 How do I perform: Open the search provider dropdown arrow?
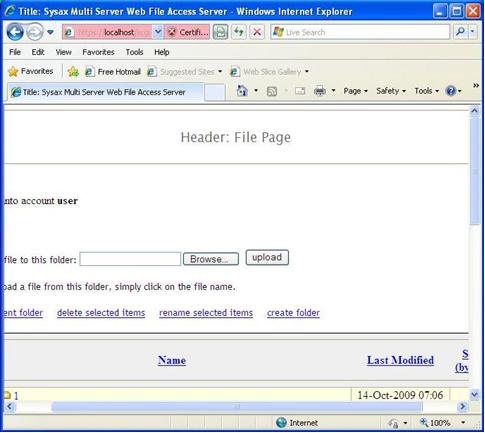(x=473, y=32)
